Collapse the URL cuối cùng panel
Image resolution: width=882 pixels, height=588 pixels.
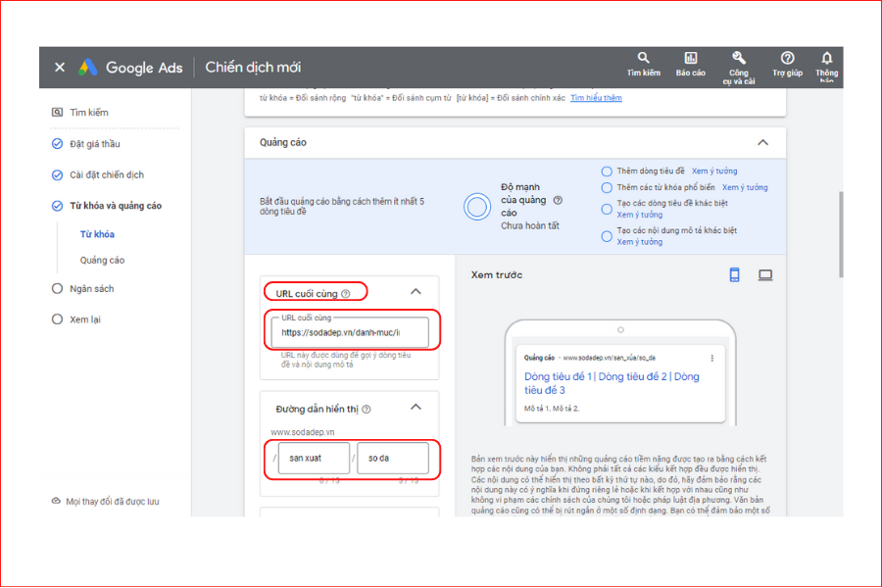(x=416, y=291)
